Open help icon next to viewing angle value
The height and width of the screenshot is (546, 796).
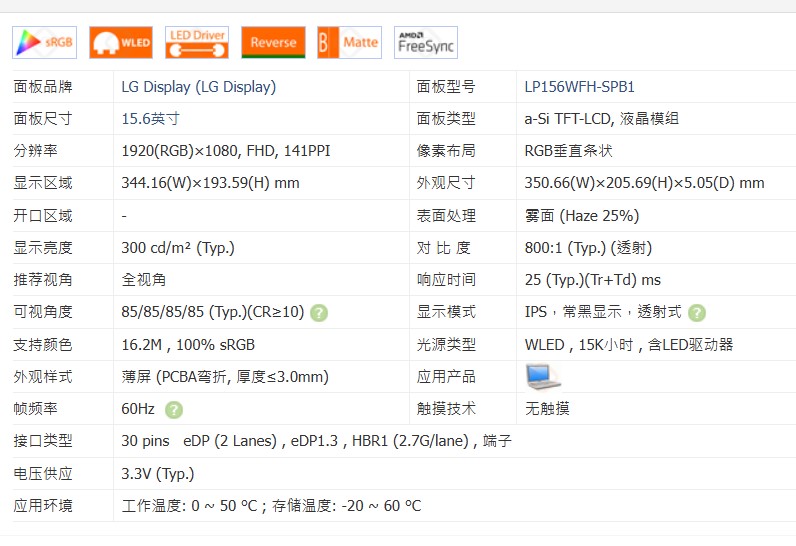[319, 313]
